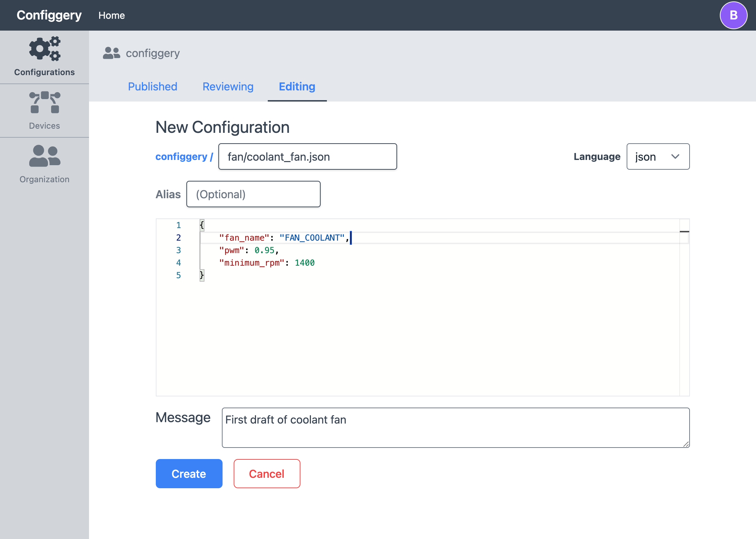Switch to the Published tab
This screenshot has width=756, height=539.
click(152, 87)
